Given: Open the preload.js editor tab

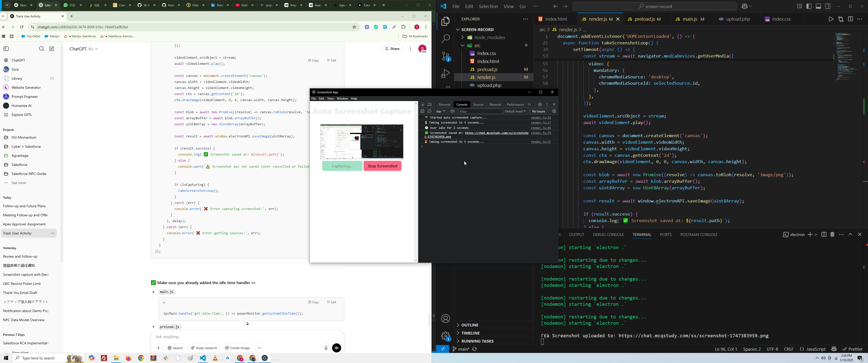Looking at the screenshot, I should [645, 19].
